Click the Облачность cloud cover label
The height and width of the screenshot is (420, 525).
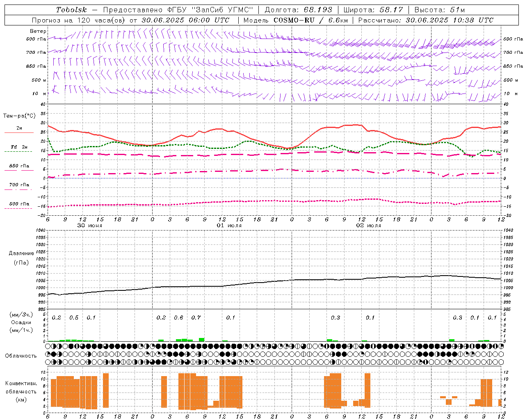(x=21, y=356)
